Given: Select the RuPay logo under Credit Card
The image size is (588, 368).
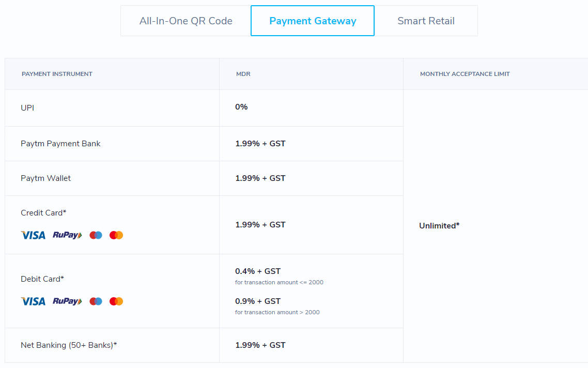Looking at the screenshot, I should [x=67, y=235].
